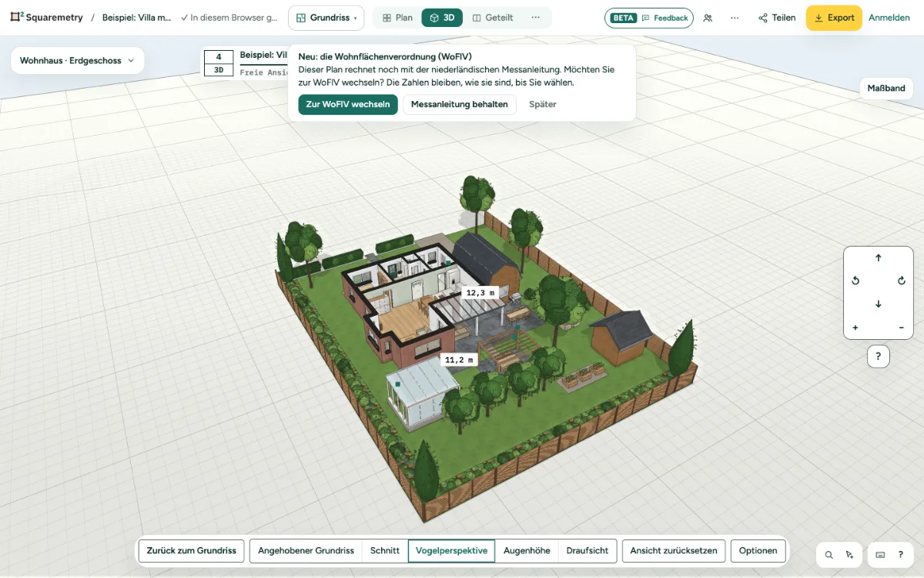Select the Schnitt section view
Image resolution: width=924 pixels, height=578 pixels.
[x=385, y=550]
